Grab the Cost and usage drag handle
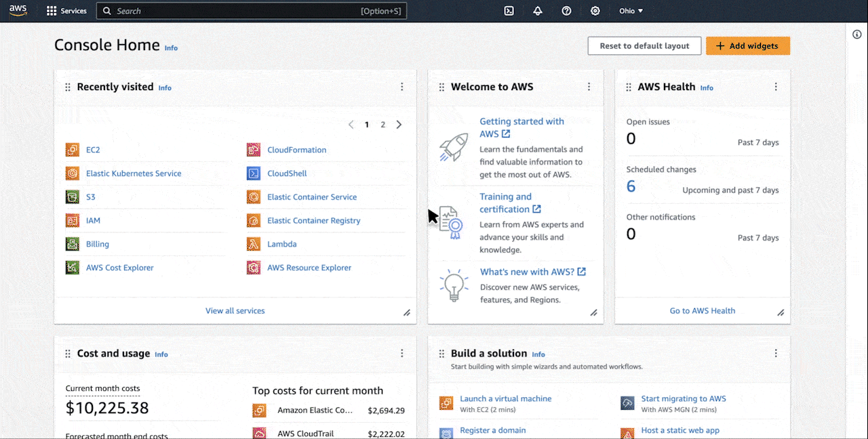The width and height of the screenshot is (868, 439). (67, 354)
